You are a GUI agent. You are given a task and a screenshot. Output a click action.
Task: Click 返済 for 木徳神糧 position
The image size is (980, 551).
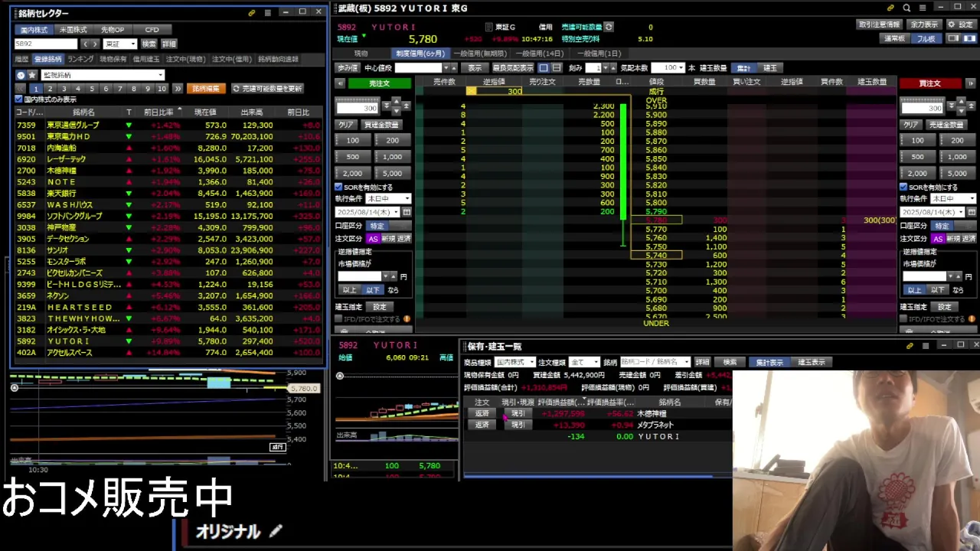[x=482, y=413]
